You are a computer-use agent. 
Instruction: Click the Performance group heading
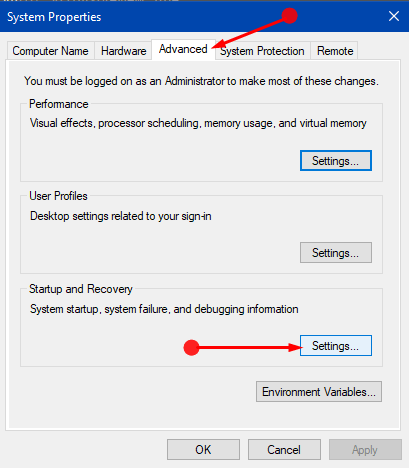(x=59, y=104)
